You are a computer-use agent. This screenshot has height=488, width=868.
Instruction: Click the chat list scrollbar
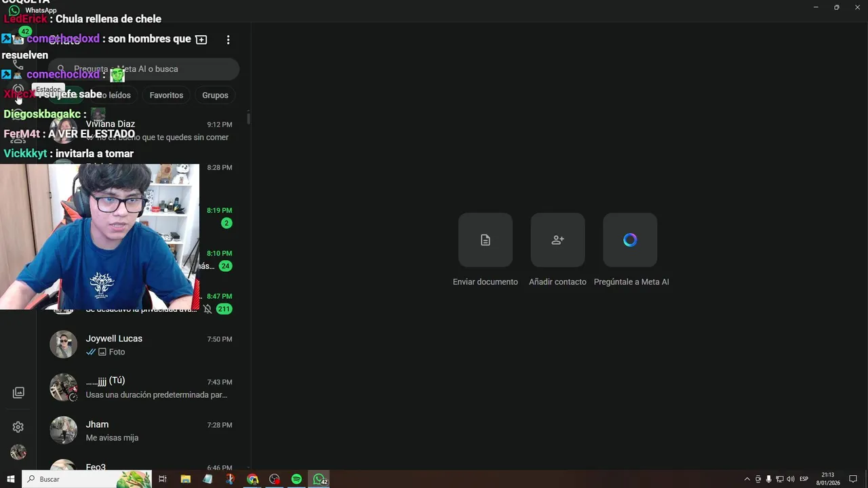pos(248,118)
